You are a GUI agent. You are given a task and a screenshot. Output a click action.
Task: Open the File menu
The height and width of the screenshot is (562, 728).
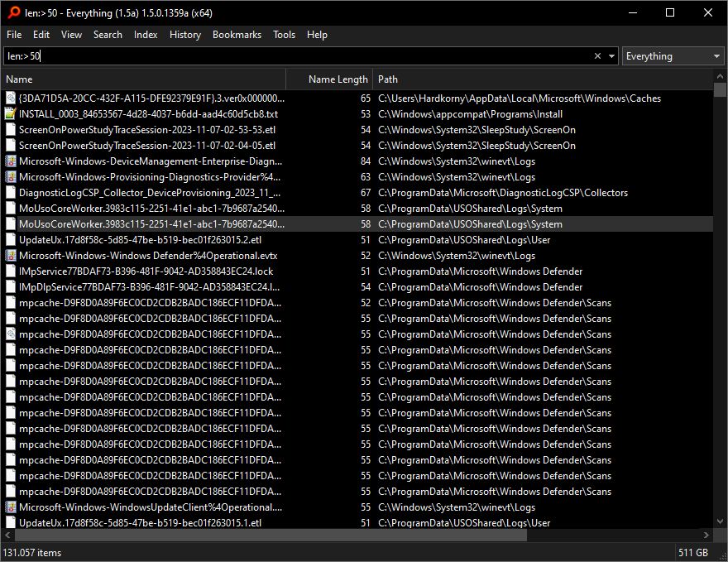click(14, 35)
